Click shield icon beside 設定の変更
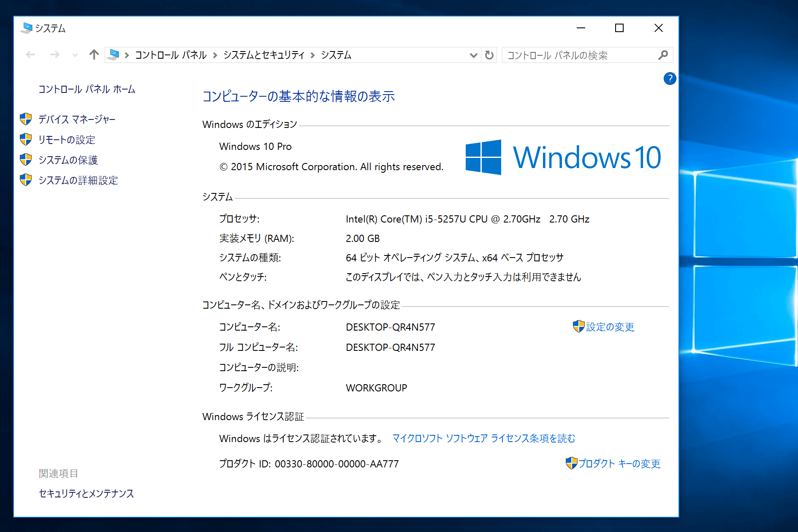This screenshot has height=532, width=798. tap(578, 326)
